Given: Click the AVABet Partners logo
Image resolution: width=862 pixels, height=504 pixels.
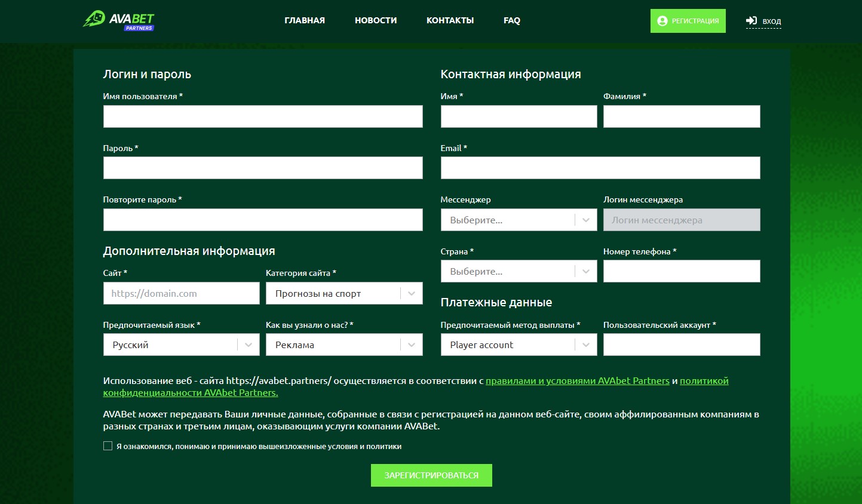Looking at the screenshot, I should point(118,20).
